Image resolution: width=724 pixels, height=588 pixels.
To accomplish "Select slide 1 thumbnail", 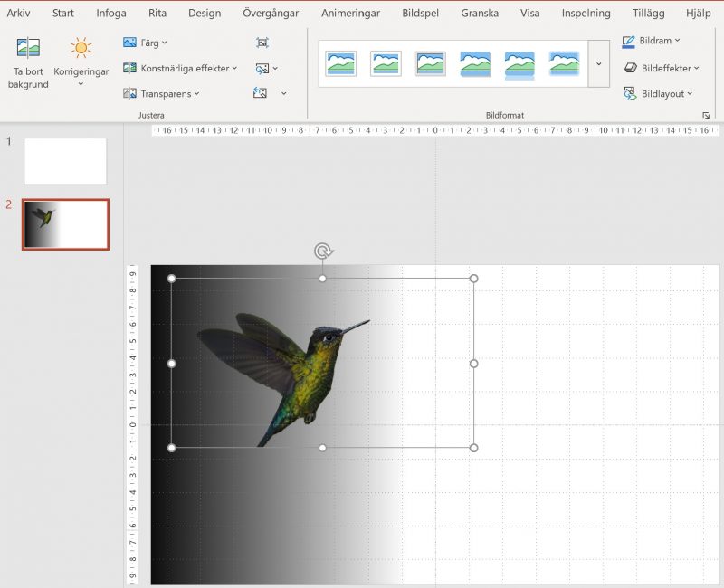I will tap(65, 161).
